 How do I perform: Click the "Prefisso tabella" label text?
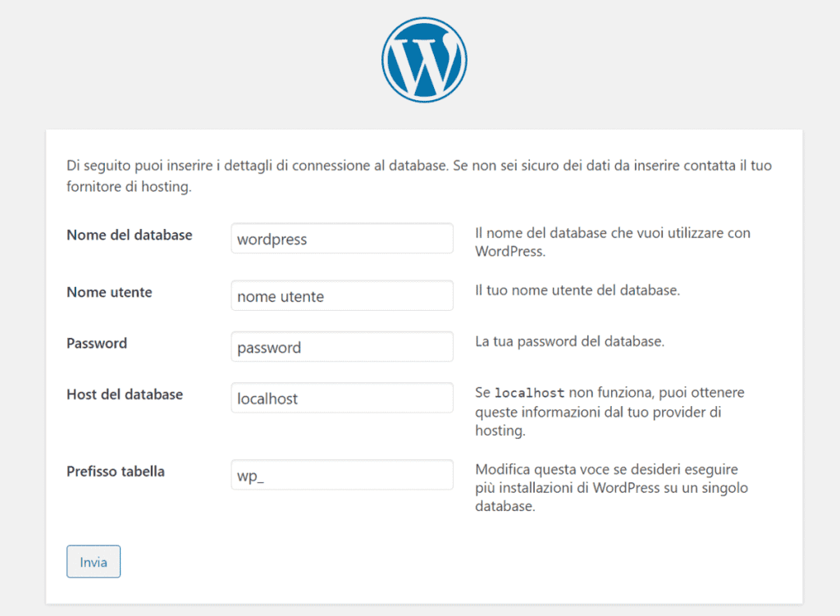point(116,472)
